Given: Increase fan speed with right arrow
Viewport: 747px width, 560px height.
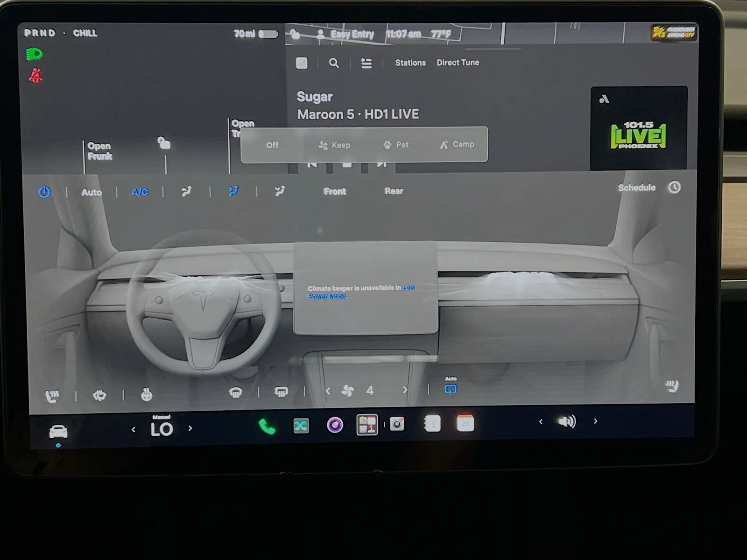Looking at the screenshot, I should coord(405,390).
